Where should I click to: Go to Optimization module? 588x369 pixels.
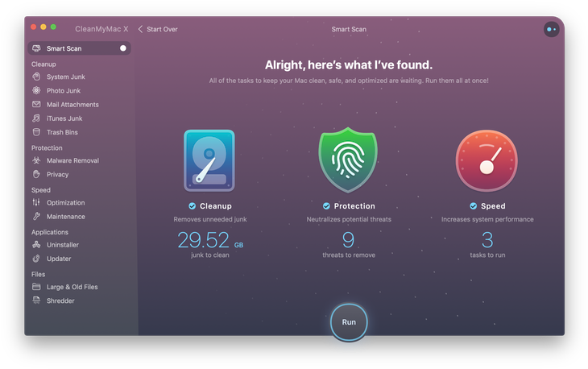tap(65, 202)
